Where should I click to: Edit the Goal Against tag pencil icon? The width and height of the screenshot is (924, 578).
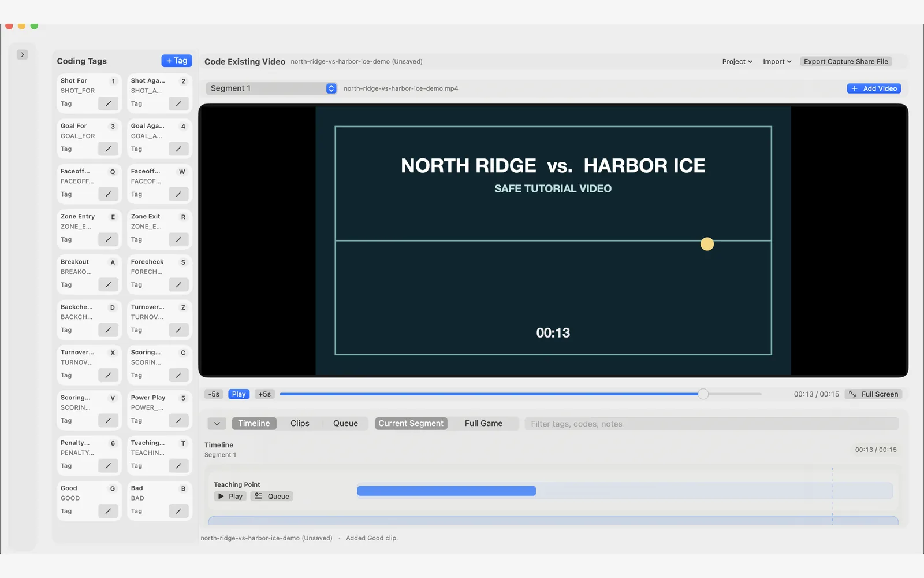point(178,149)
